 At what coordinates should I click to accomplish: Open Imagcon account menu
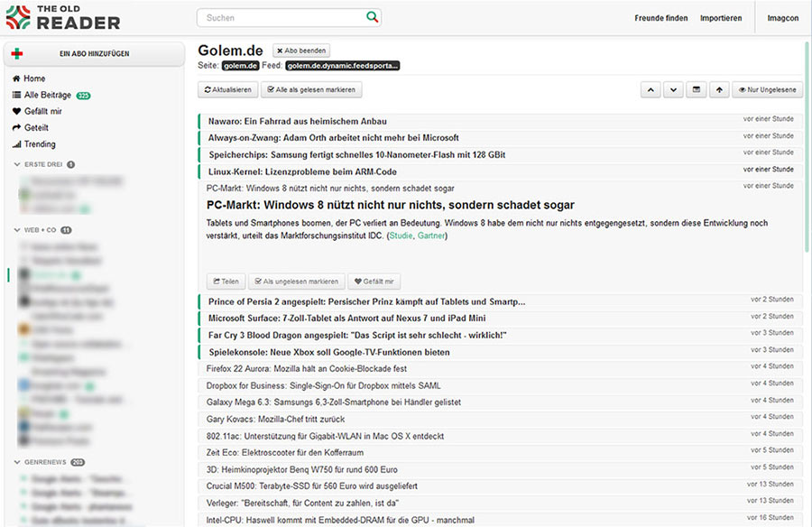[783, 18]
